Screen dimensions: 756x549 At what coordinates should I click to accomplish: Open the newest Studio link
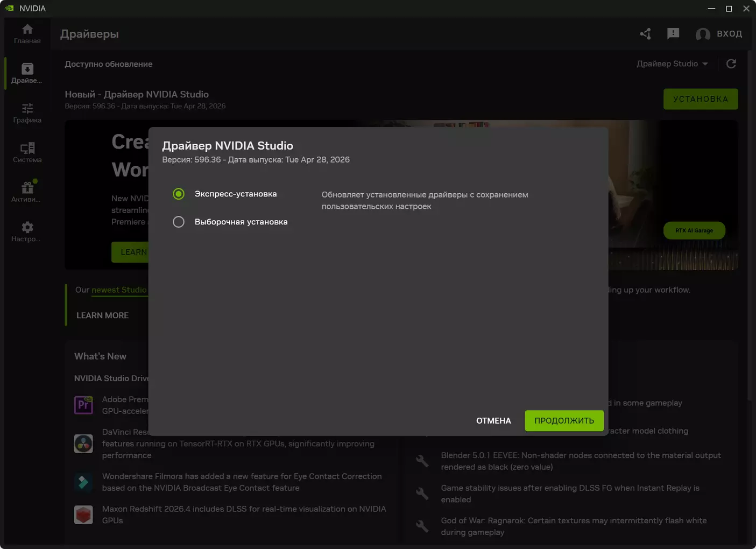coord(119,290)
